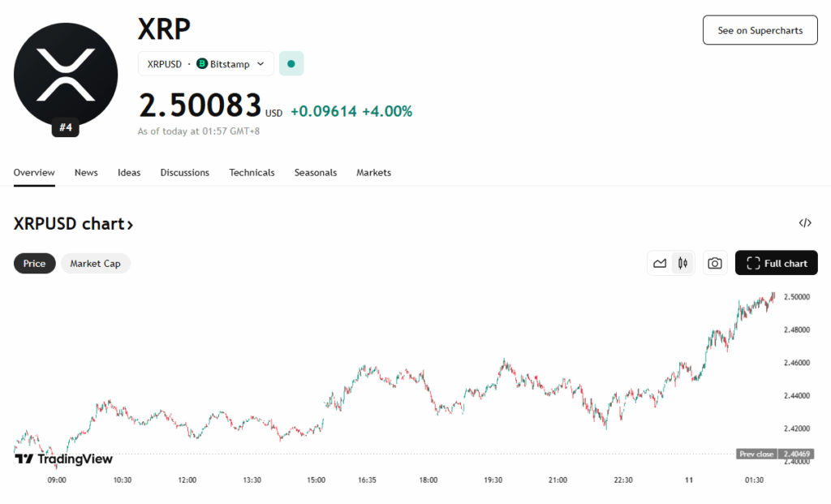Click the 2.40469 prev close value

pos(796,454)
